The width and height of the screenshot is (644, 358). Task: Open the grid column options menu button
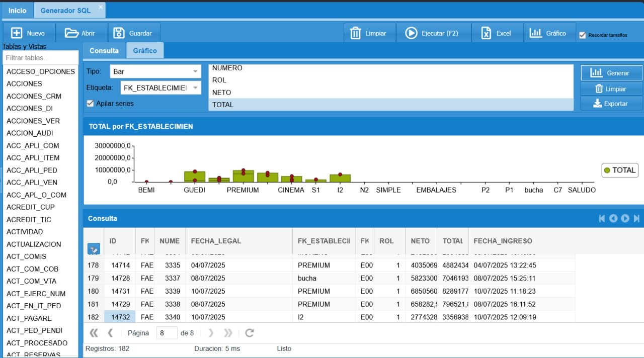pyautogui.click(x=94, y=248)
